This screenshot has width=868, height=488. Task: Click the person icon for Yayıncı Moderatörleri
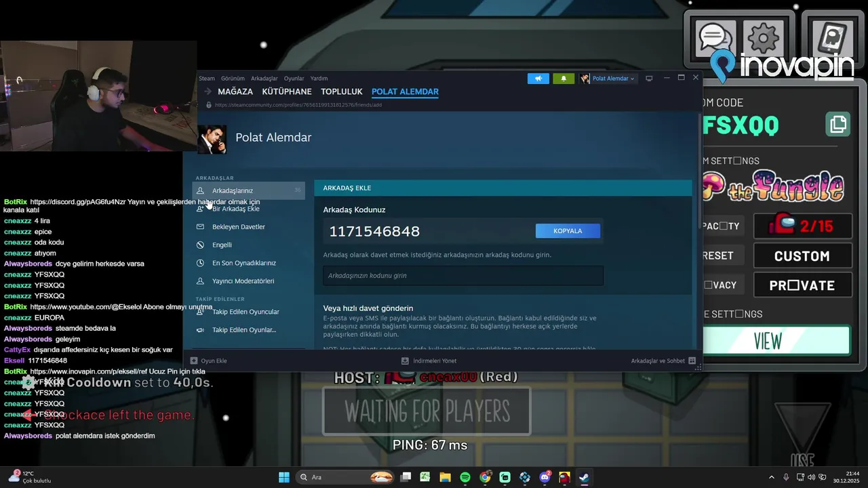[200, 281]
